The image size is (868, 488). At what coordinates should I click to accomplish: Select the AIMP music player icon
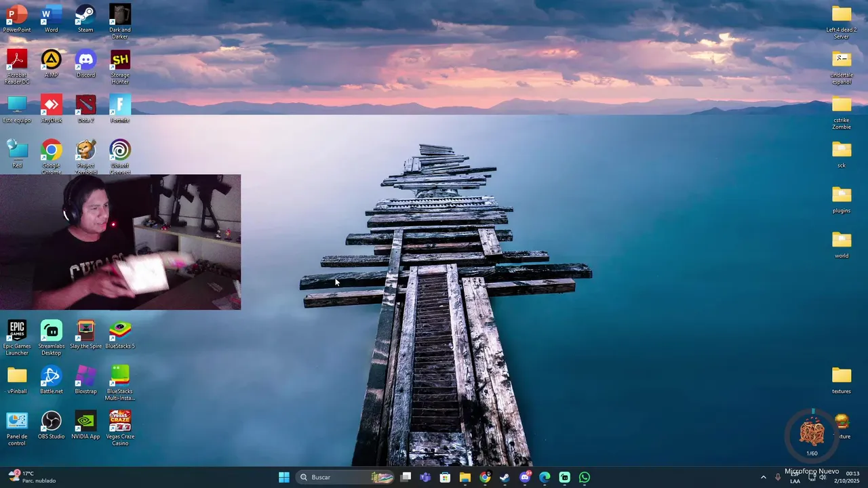point(52,64)
